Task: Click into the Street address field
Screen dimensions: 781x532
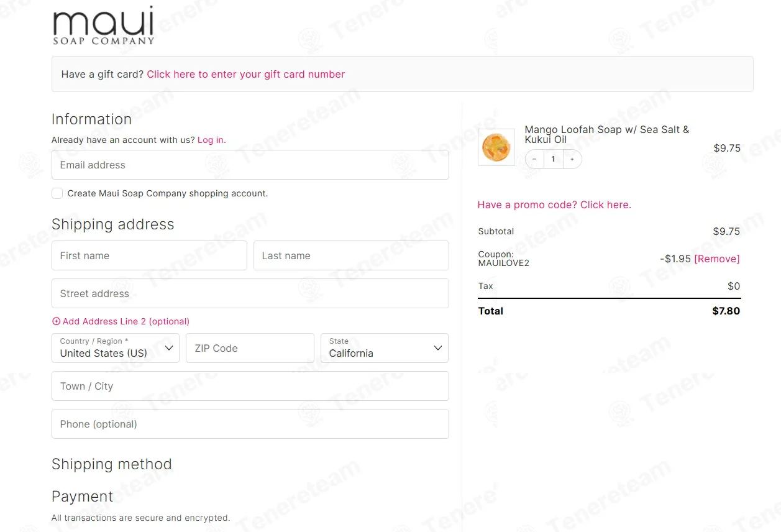Action: [250, 293]
